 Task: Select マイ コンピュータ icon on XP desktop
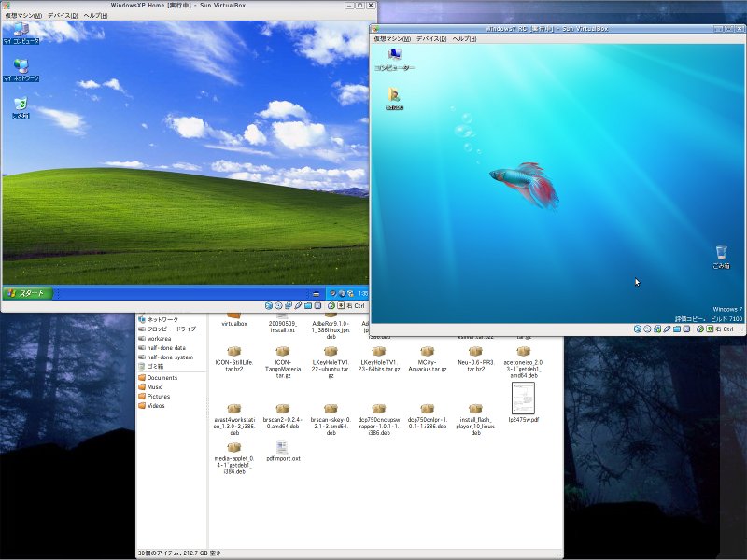click(x=21, y=34)
